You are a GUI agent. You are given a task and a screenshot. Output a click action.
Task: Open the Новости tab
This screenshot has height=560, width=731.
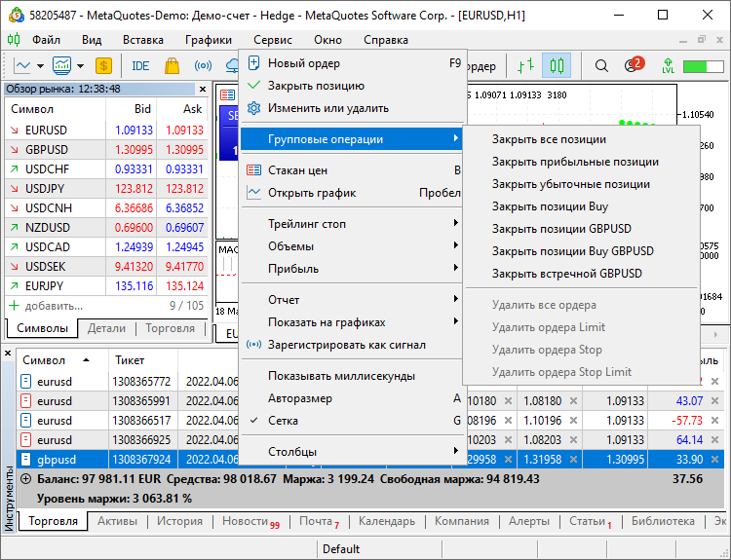pos(250,521)
